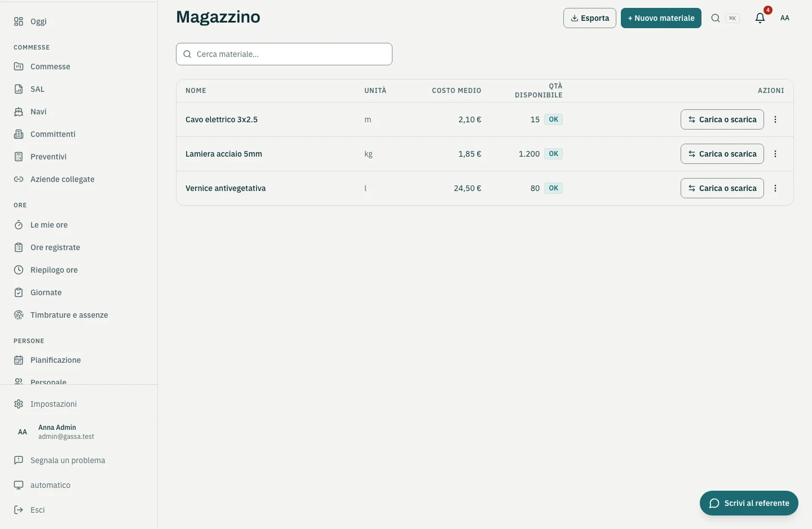812x529 pixels.
Task: Click the Preventivi calculator icon
Action: (19, 157)
